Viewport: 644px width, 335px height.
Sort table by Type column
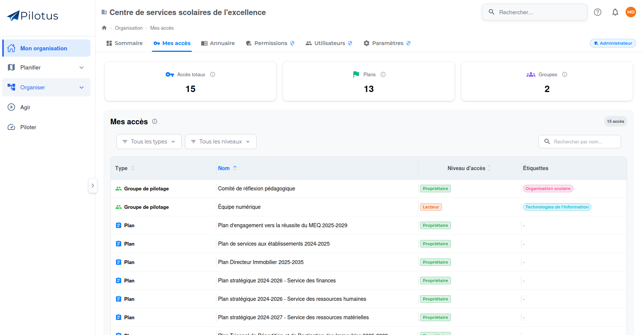click(x=125, y=168)
